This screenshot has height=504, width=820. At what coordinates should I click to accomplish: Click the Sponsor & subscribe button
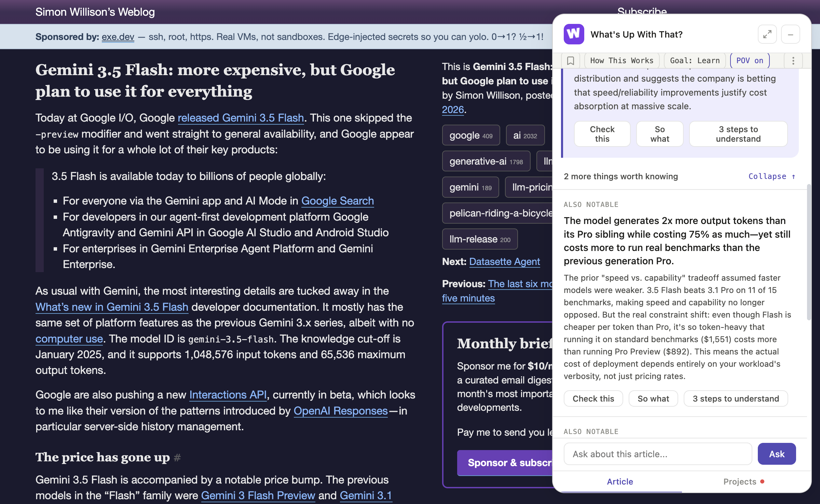[505, 463]
